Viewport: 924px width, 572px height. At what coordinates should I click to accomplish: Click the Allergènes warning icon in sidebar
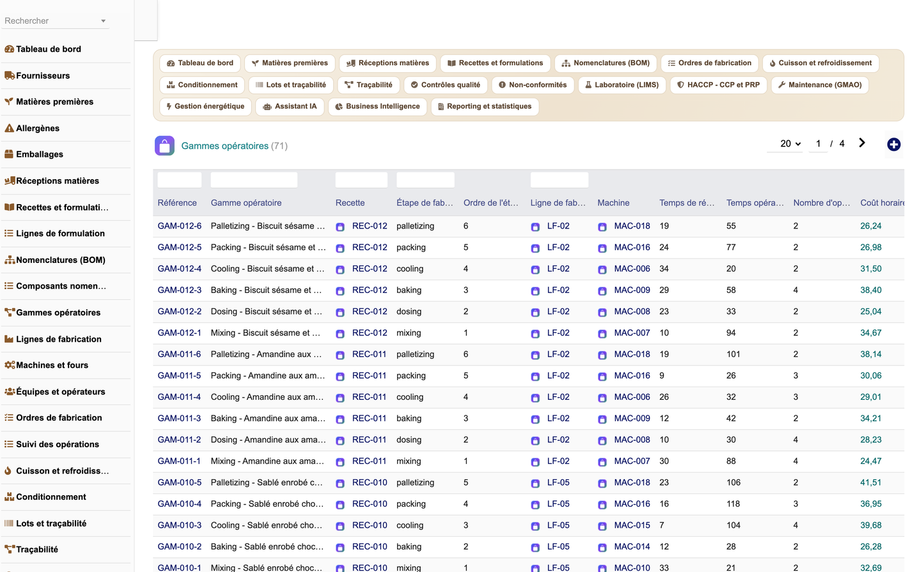click(x=9, y=128)
